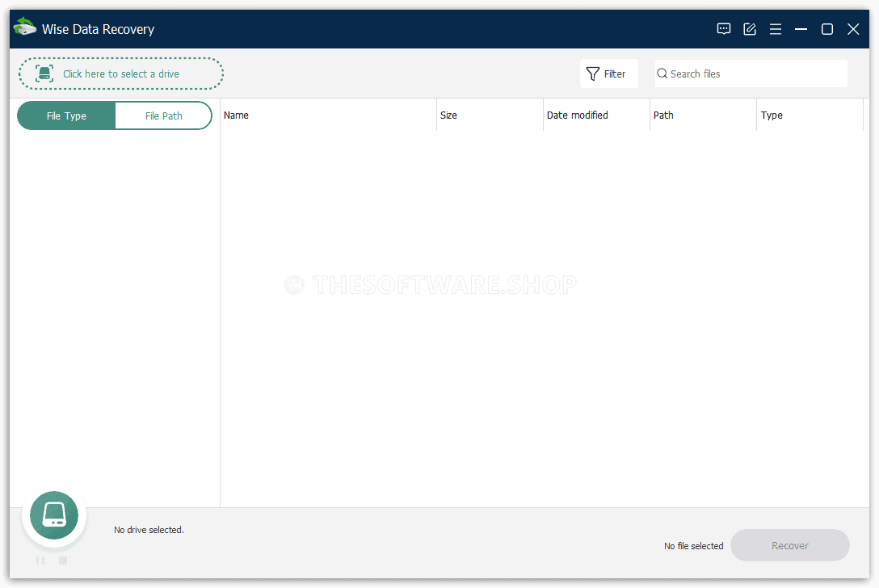Maximize the Wise Data Recovery window
The width and height of the screenshot is (879, 588).
point(826,29)
